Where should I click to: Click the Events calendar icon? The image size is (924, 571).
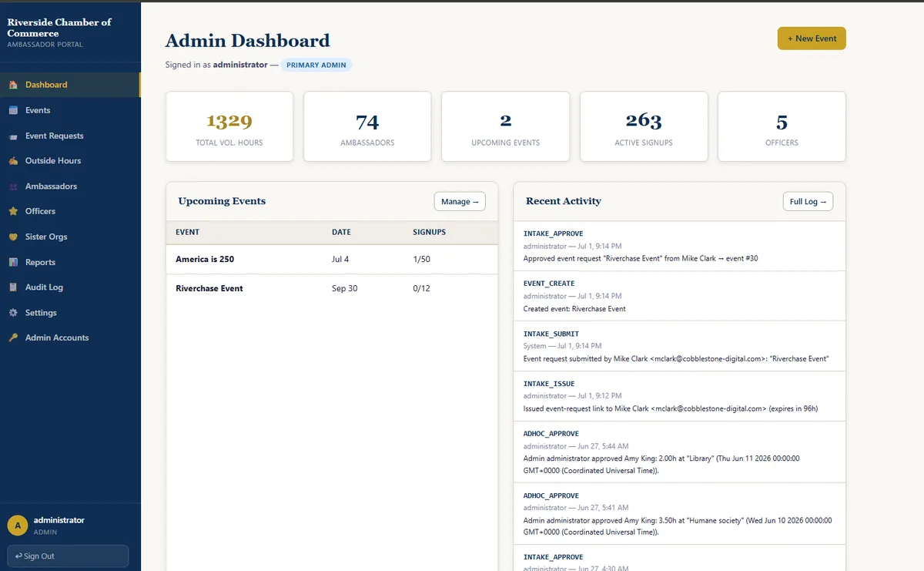13,110
